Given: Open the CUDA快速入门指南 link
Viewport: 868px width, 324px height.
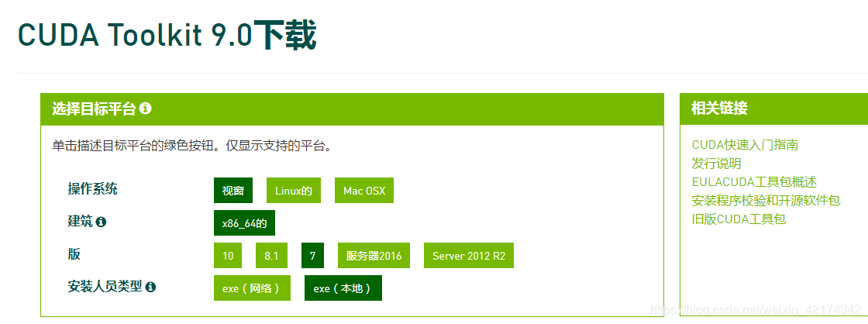Looking at the screenshot, I should tap(745, 145).
